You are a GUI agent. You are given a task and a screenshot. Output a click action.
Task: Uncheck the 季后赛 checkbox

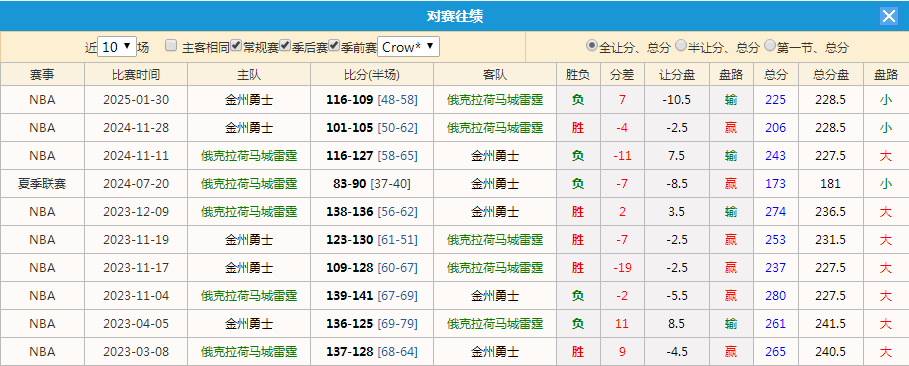[285, 46]
